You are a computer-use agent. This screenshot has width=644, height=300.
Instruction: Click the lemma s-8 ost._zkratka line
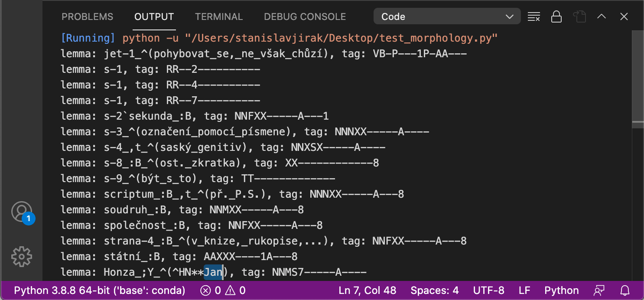(220, 163)
